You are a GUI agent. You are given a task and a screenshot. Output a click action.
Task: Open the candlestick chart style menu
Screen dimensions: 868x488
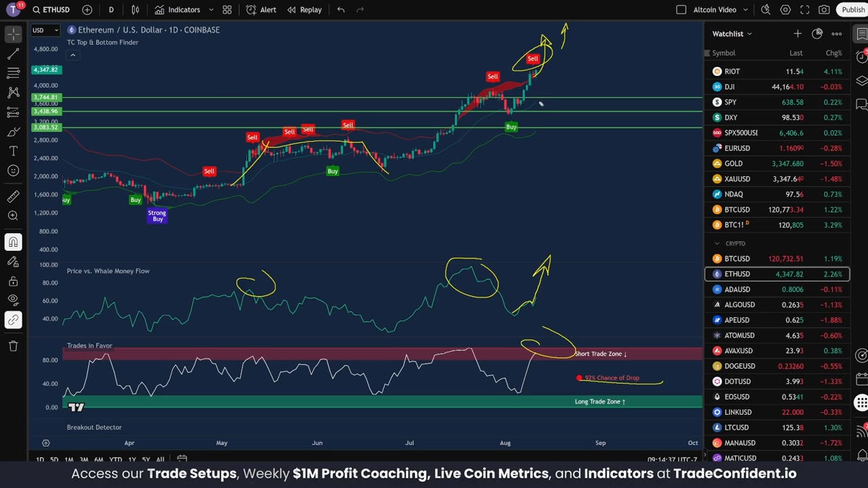[x=136, y=9]
